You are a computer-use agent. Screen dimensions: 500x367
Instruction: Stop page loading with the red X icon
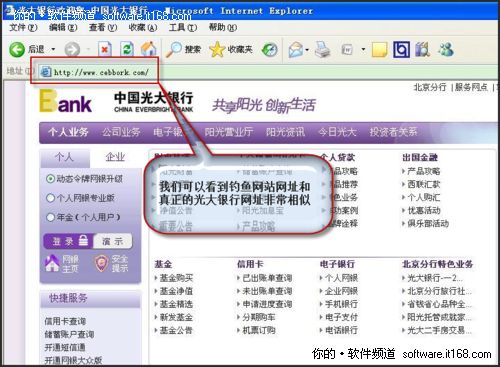pyautogui.click(x=105, y=49)
